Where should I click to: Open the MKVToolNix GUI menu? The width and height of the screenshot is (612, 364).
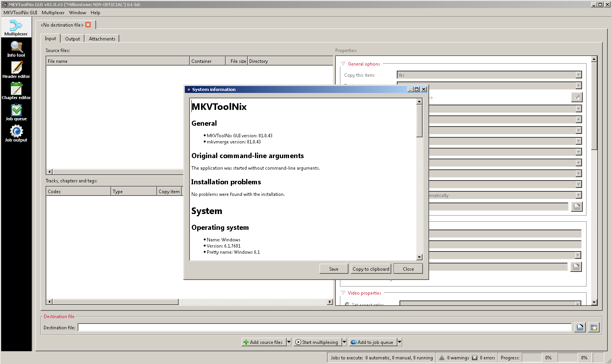pos(20,13)
